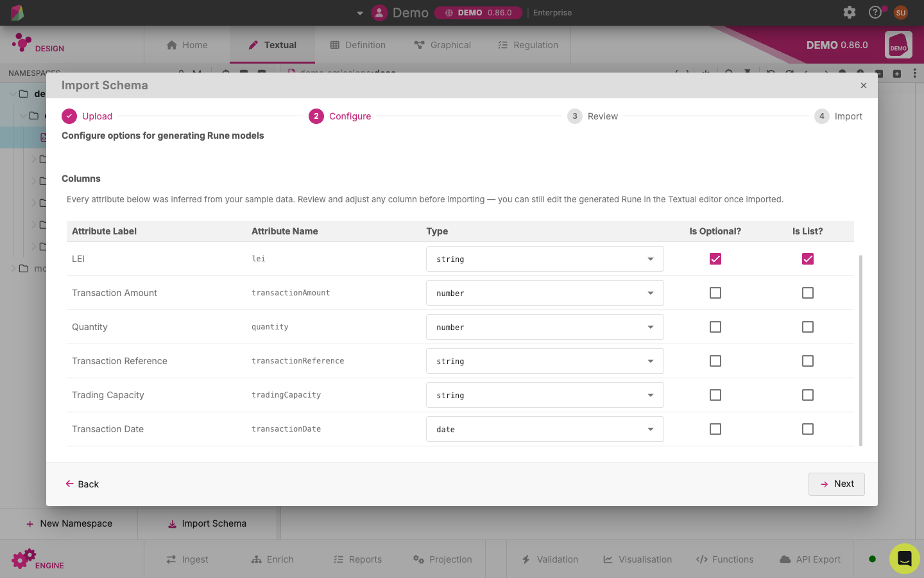Close the Import Schema dialog
Viewport: 924px width, 578px height.
[x=864, y=85]
